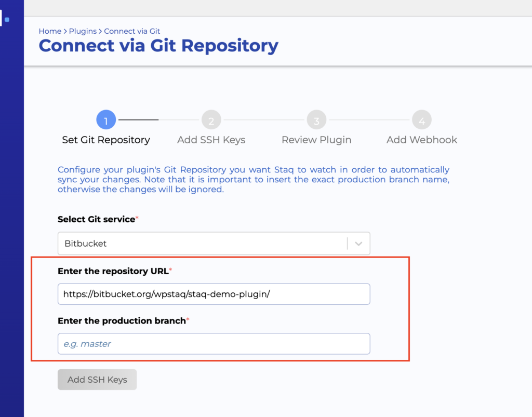Click the step 4 numbered circle
532x417 pixels.
click(x=422, y=119)
